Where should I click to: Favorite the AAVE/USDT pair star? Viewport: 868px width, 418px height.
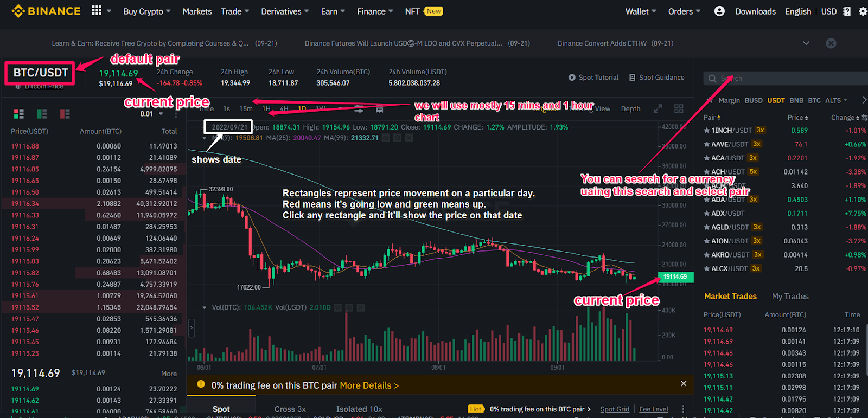pos(706,144)
